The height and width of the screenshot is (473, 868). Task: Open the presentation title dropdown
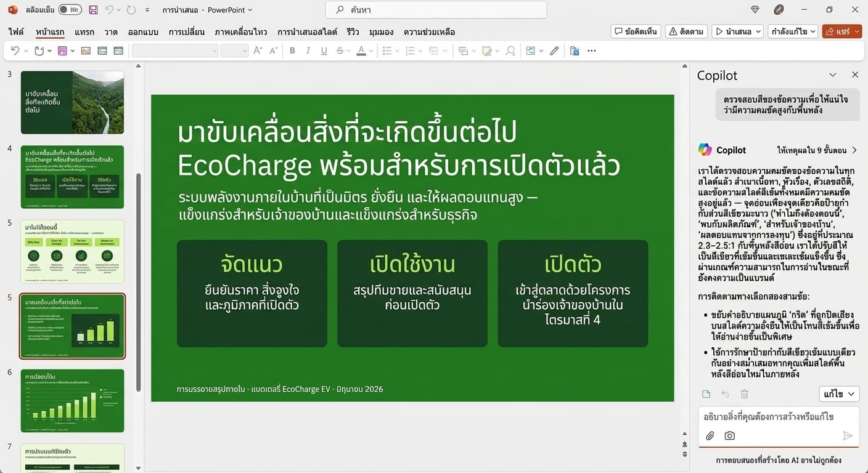[207, 10]
